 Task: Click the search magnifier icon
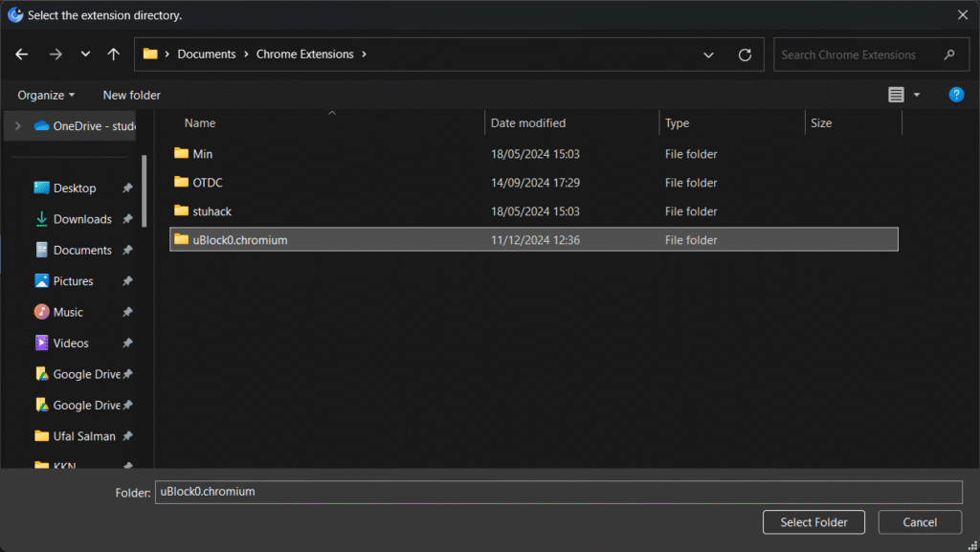tap(948, 55)
